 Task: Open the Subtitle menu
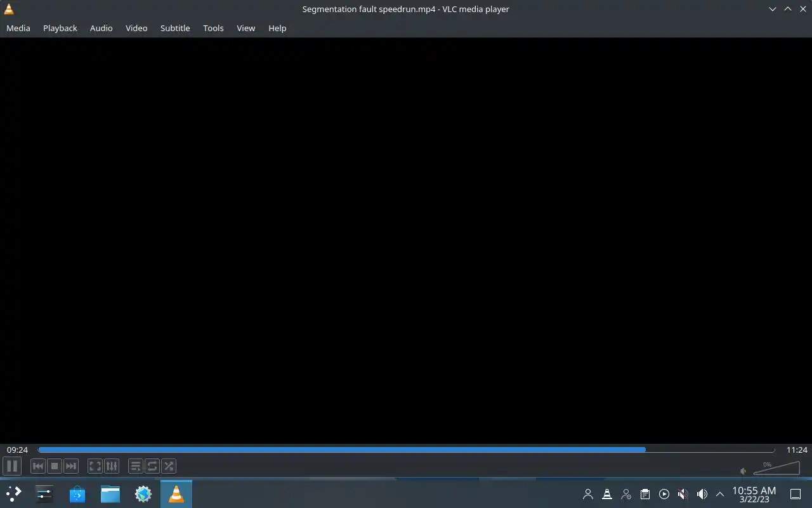click(x=175, y=28)
